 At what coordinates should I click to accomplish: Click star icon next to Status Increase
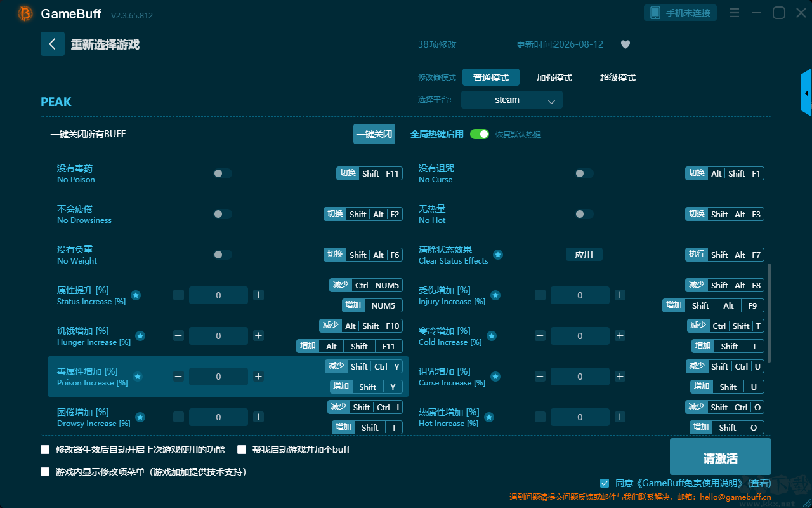(136, 295)
